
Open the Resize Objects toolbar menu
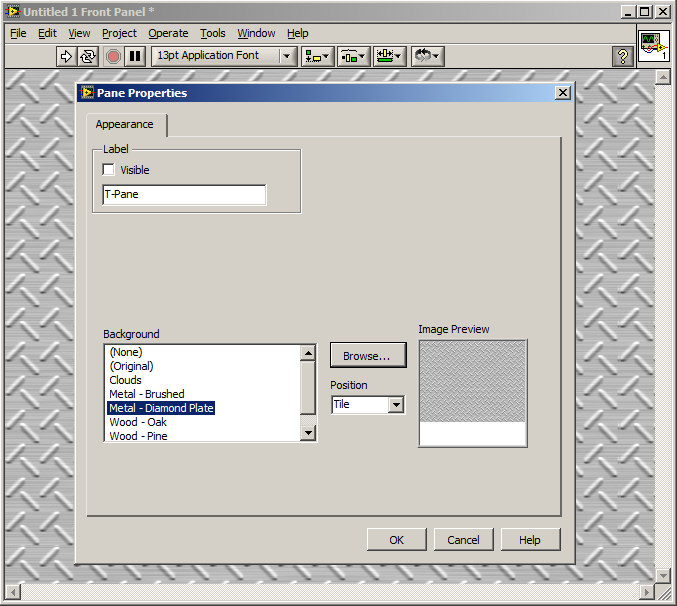tap(389, 57)
